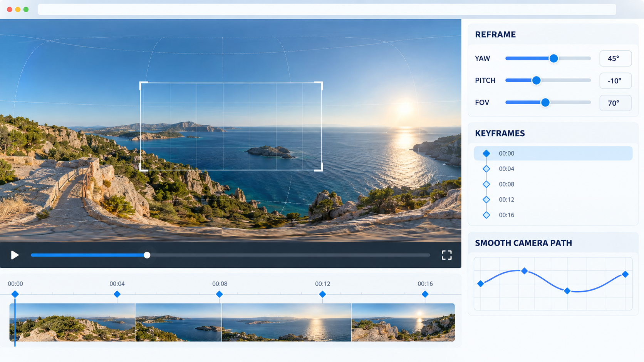
Task: Focus the YAW value field showing 45°
Action: click(x=615, y=58)
